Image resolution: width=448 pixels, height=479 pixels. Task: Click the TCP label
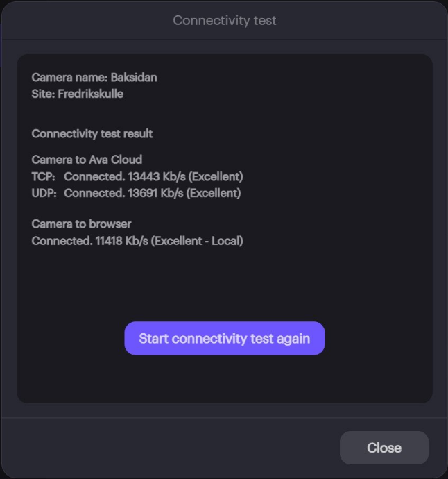tap(43, 176)
